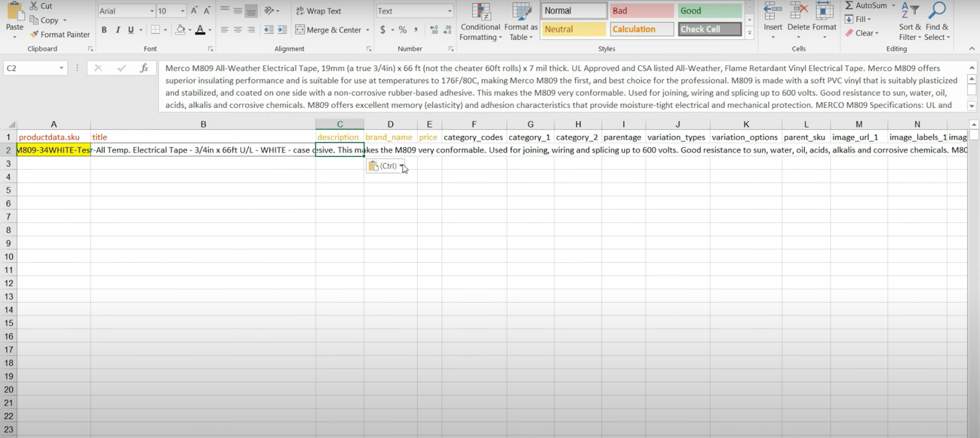The image size is (980, 438).
Task: Click the Name Box showing C2
Action: point(31,68)
